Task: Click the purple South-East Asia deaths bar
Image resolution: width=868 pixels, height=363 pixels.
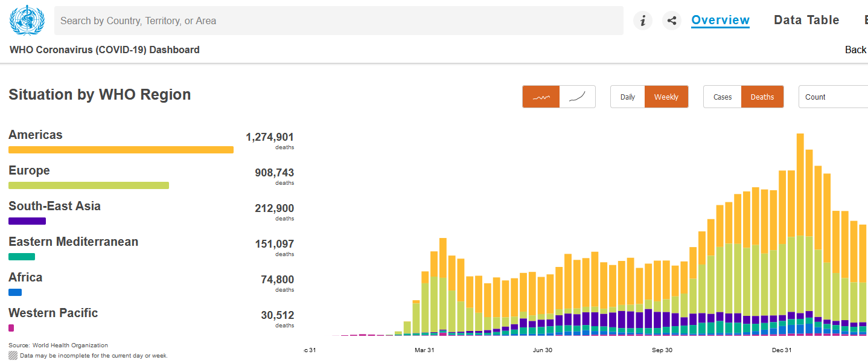Action: click(x=27, y=221)
